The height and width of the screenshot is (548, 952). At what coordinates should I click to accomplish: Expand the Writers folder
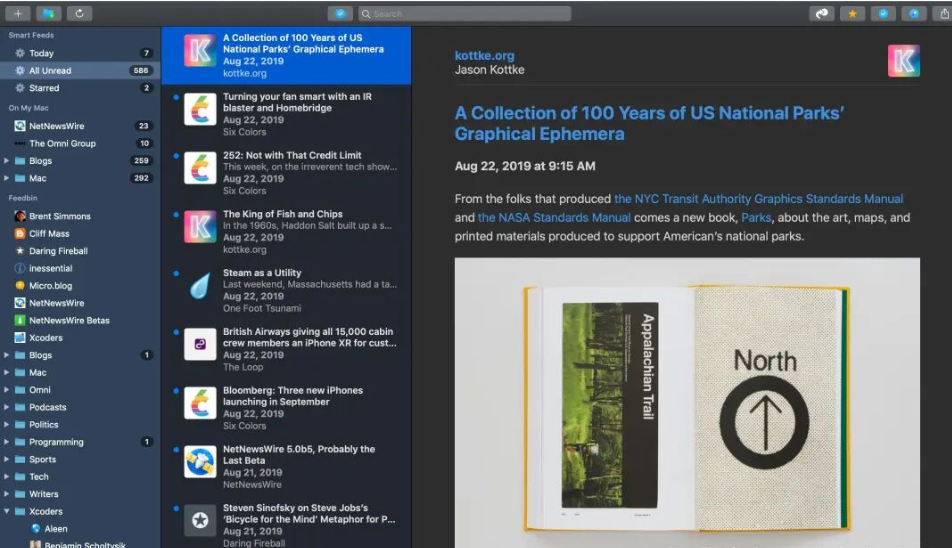[x=7, y=495]
